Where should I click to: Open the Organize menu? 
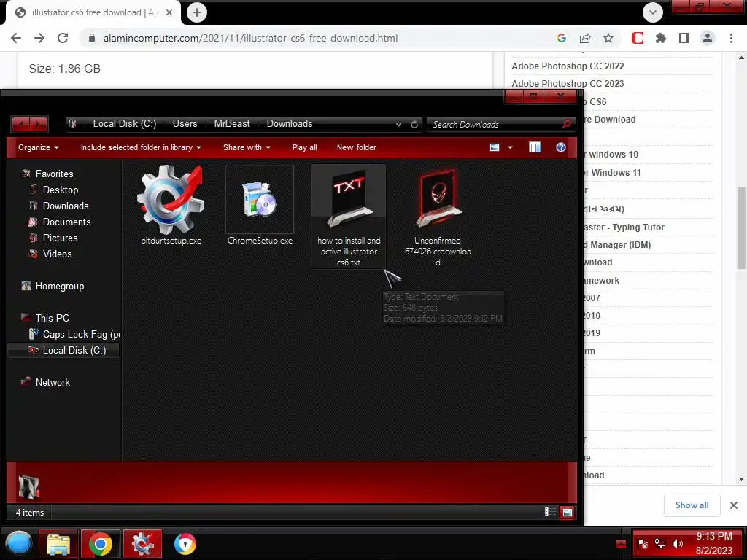pos(38,147)
